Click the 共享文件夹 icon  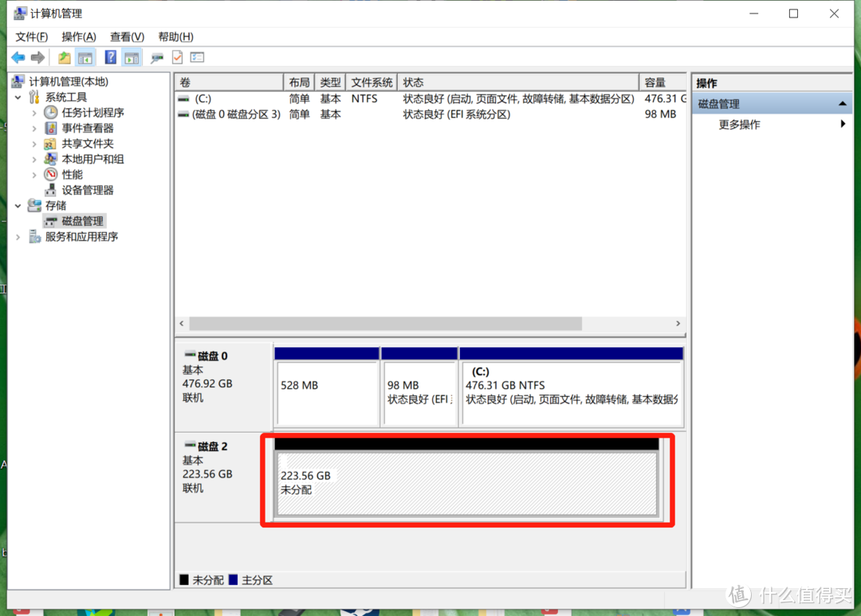50,144
